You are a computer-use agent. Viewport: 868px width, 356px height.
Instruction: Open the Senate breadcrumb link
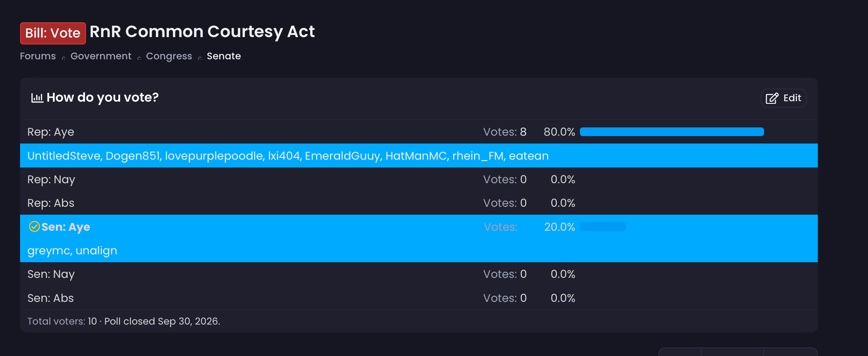click(x=224, y=56)
